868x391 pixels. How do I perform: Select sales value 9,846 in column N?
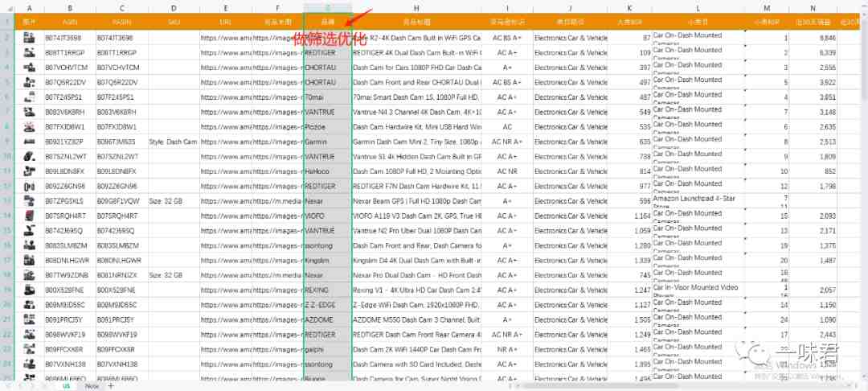813,38
